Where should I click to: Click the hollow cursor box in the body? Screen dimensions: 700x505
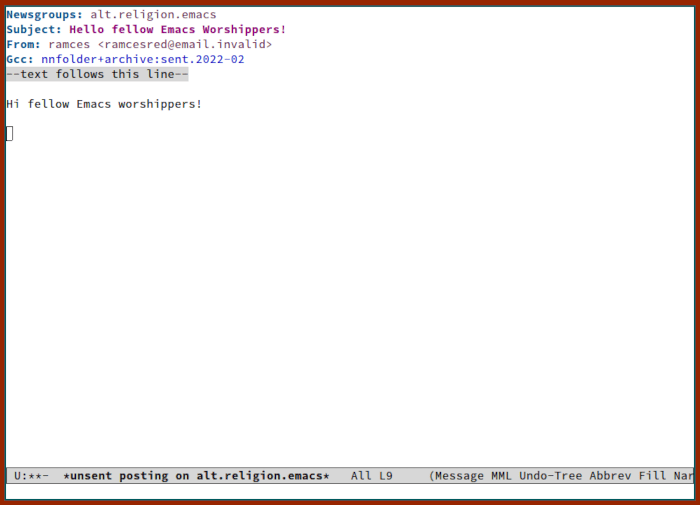(9, 134)
